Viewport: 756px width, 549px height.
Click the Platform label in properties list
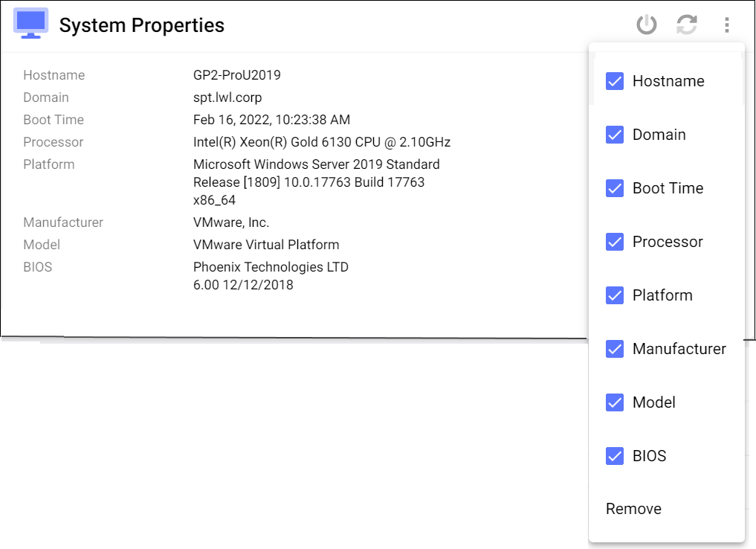pos(49,164)
